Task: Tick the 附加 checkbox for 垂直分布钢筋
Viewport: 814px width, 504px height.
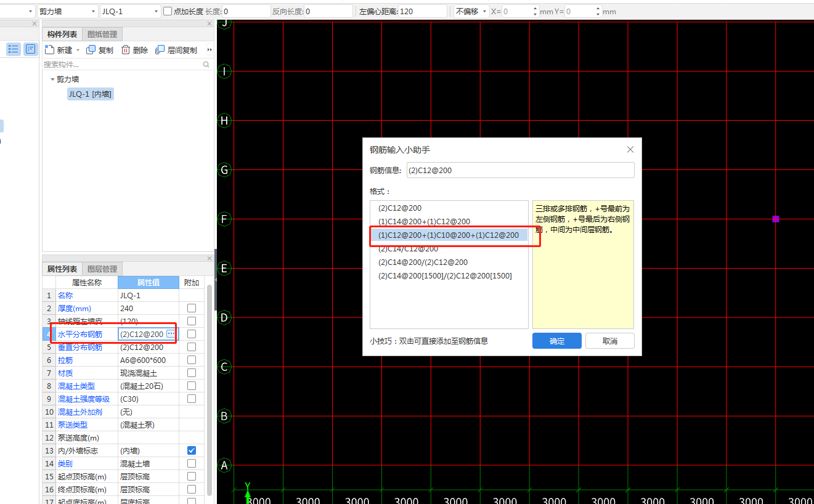Action: tap(192, 347)
